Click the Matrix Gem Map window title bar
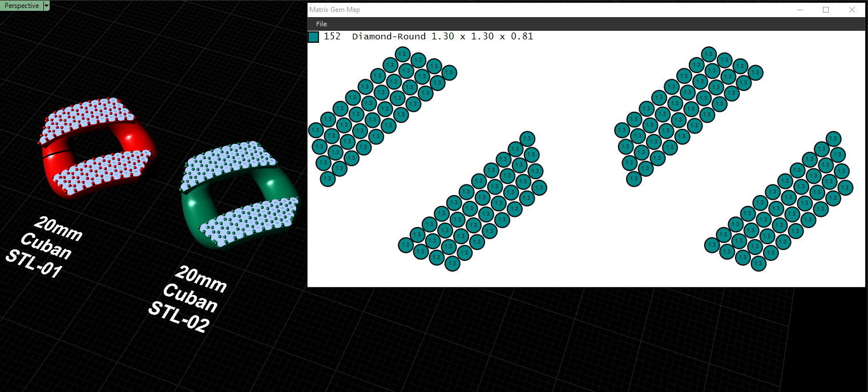 (x=542, y=10)
